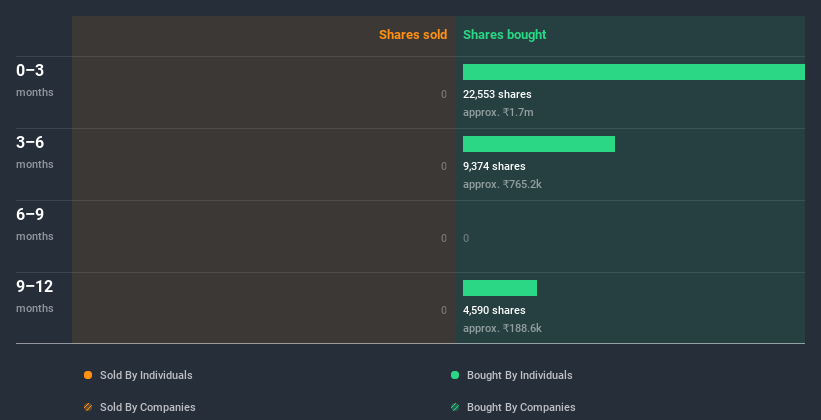Click the zero sold value in 0–3 months row
Screen dimensions: 821x420
coord(444,94)
